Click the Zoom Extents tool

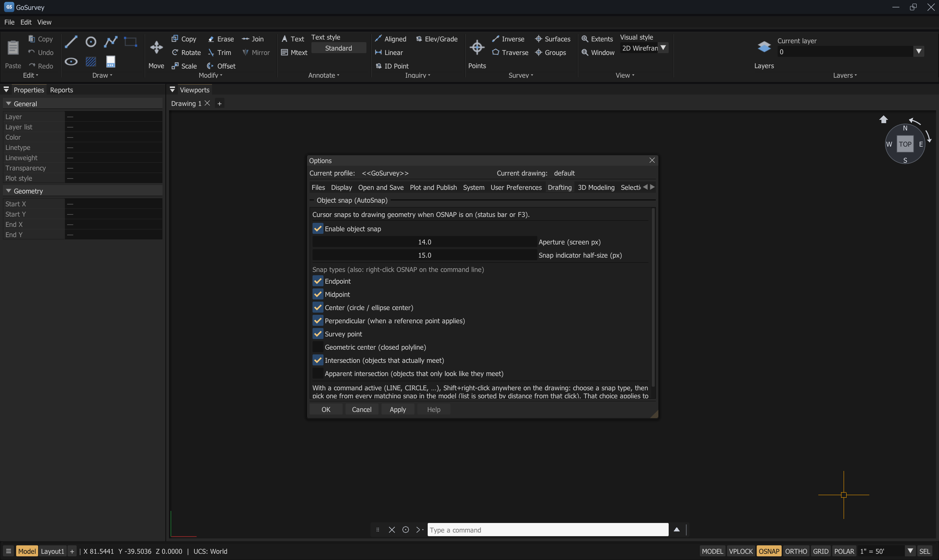(x=597, y=39)
